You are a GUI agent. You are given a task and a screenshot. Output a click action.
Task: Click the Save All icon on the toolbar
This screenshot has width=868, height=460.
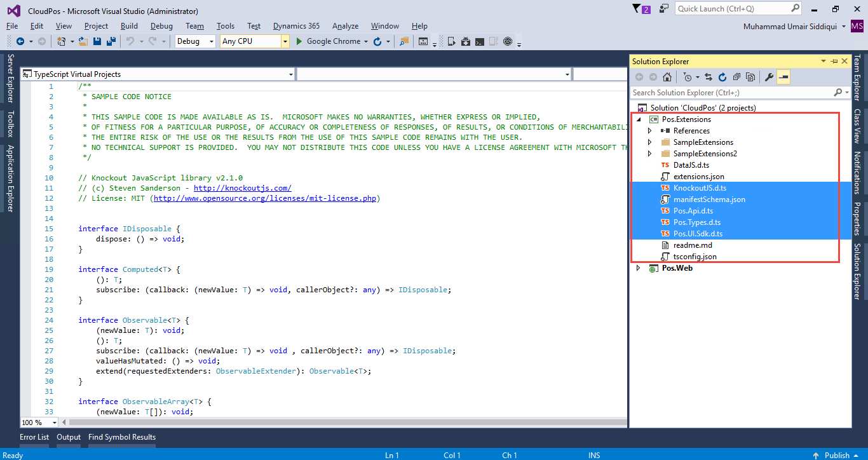click(x=110, y=41)
